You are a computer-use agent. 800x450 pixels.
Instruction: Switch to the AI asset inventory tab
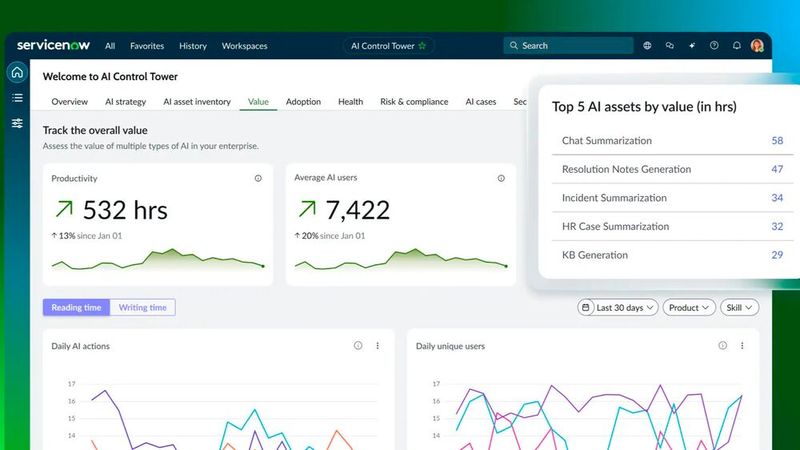(197, 102)
